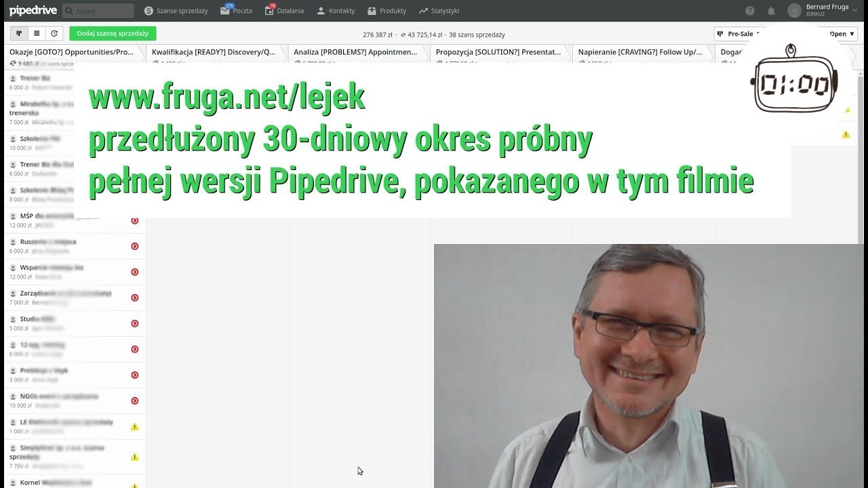This screenshot has height=488, width=868.
Task: Go to Działania activities
Action: point(284,11)
